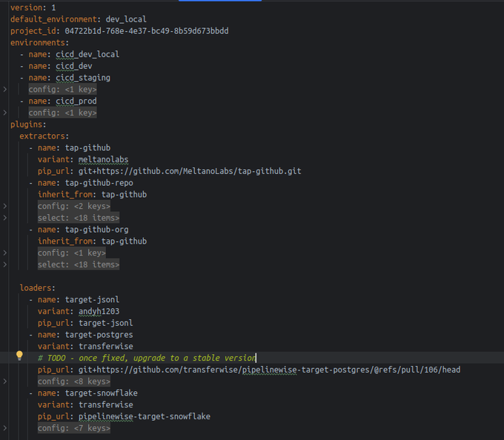
Task: Click the underlined "meltanolabs" variant value
Action: click(x=103, y=159)
